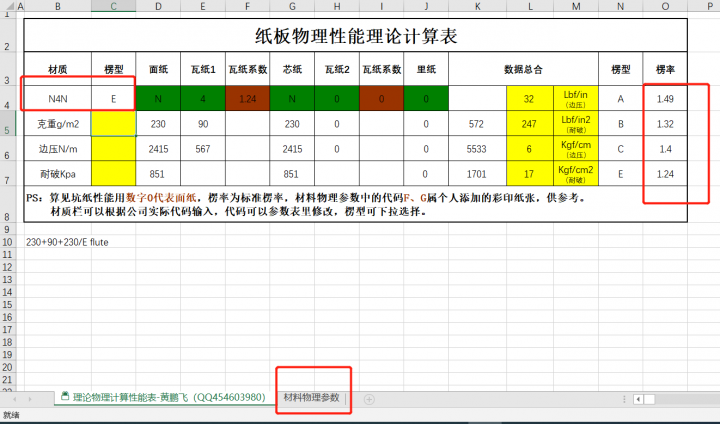This screenshot has height=424, width=720.
Task: Select column header F
Action: tap(248, 8)
